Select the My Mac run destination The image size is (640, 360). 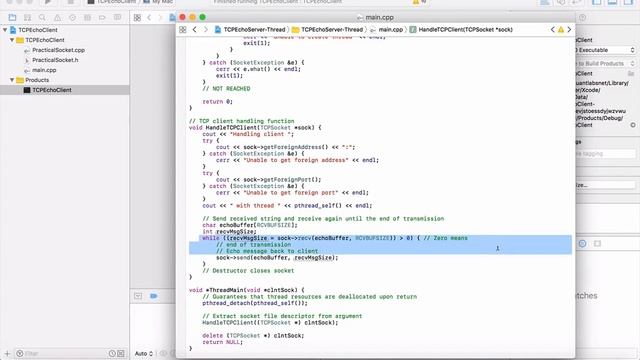(158, 2)
